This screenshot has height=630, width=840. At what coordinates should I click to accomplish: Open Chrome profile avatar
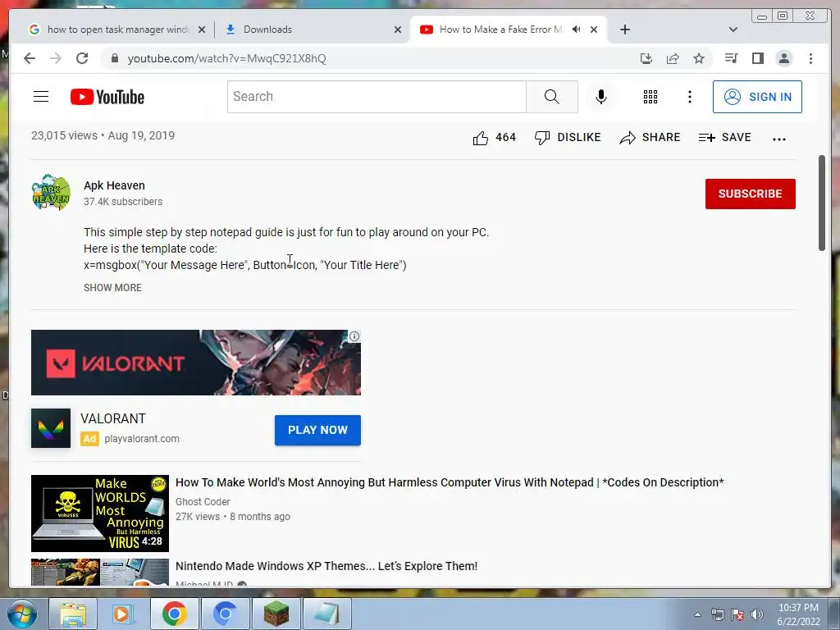[x=783, y=58]
